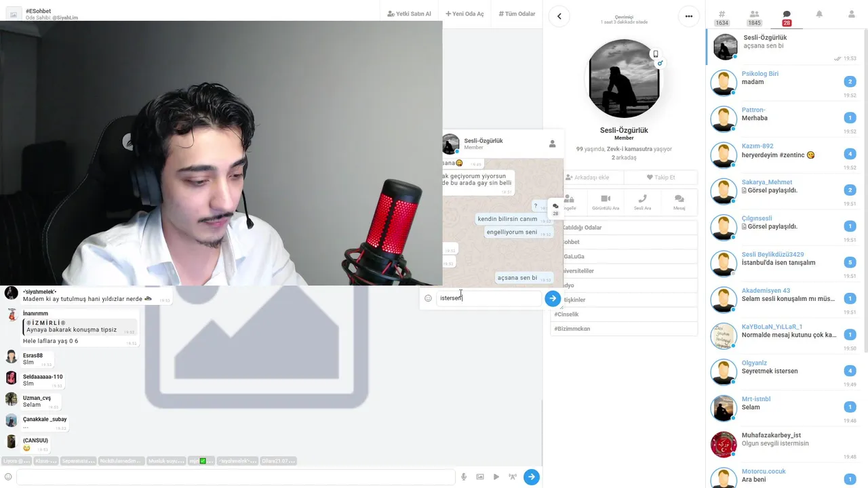Open emoji picker in private chat
868x488 pixels.
428,298
